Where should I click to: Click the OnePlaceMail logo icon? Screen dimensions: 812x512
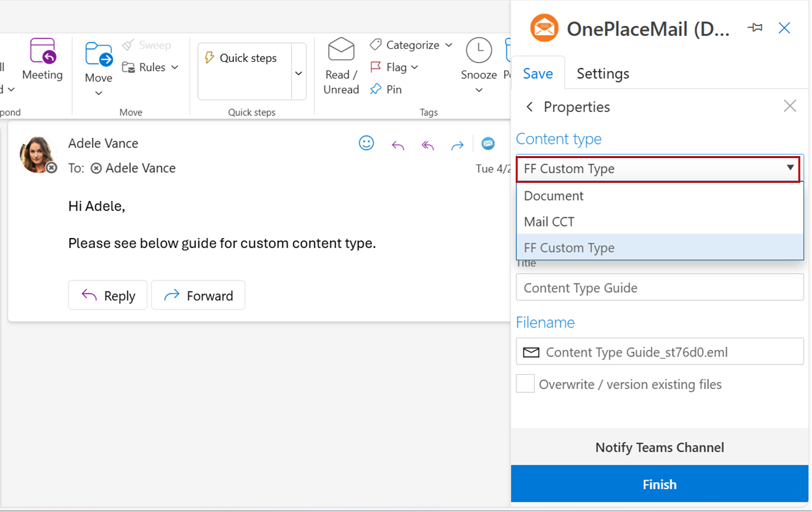(544, 28)
